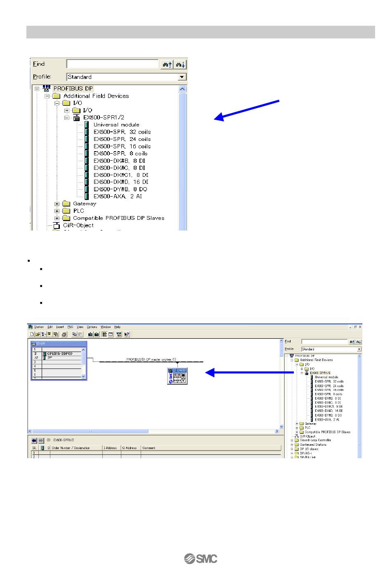Screen dimensions: 392x566
Task: Click the Q Address column header
Action: pos(131,448)
